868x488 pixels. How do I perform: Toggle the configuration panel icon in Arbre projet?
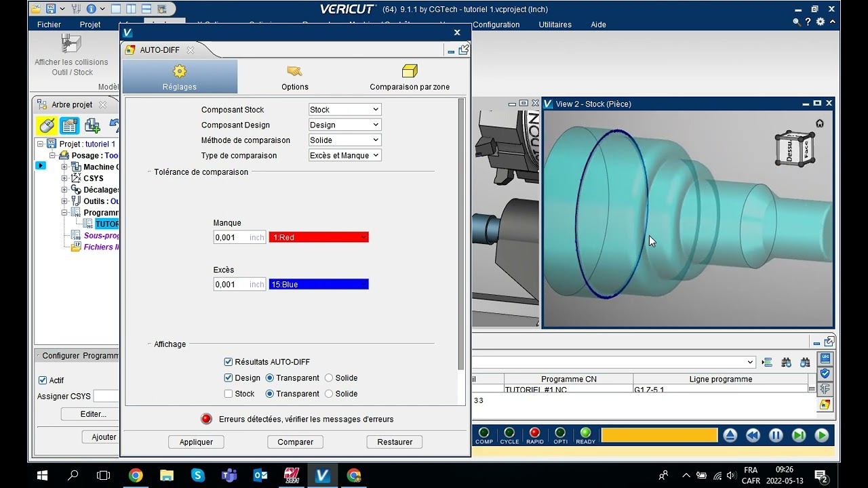69,125
